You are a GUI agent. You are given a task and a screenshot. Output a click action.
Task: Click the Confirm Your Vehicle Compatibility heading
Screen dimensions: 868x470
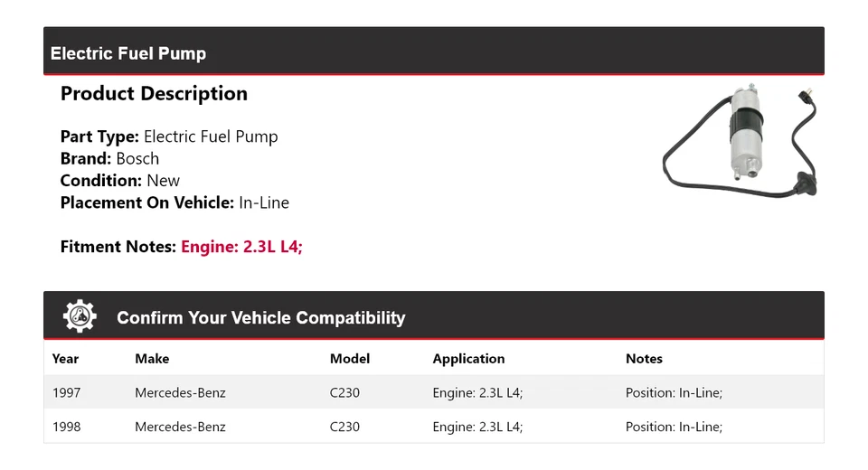pyautogui.click(x=260, y=318)
